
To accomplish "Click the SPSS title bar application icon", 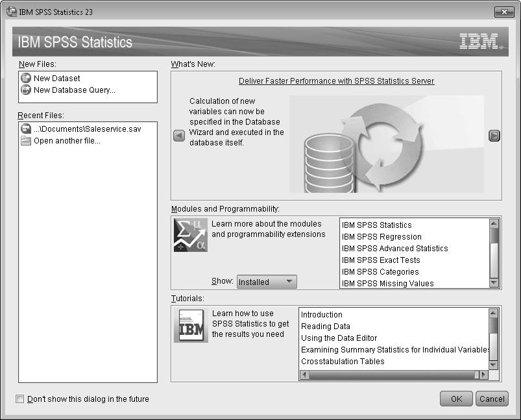I will (12, 12).
